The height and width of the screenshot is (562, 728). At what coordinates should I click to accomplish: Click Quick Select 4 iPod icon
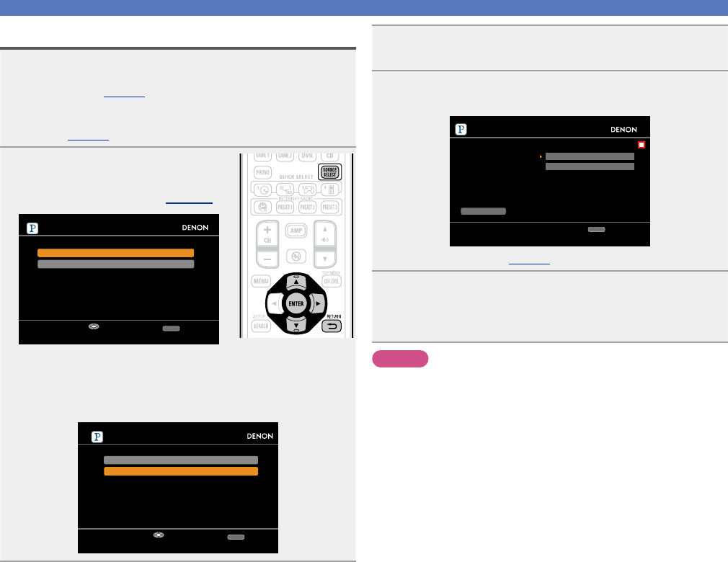pyautogui.click(x=330, y=189)
